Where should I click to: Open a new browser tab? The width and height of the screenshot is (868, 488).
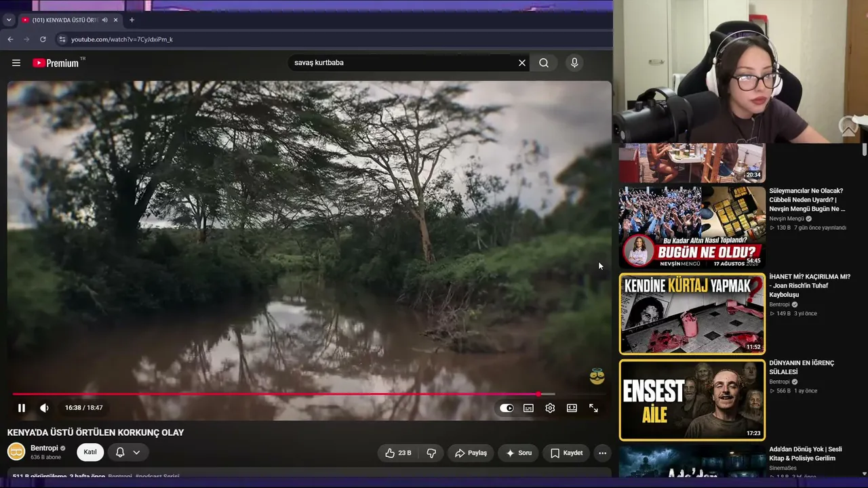coord(132,20)
